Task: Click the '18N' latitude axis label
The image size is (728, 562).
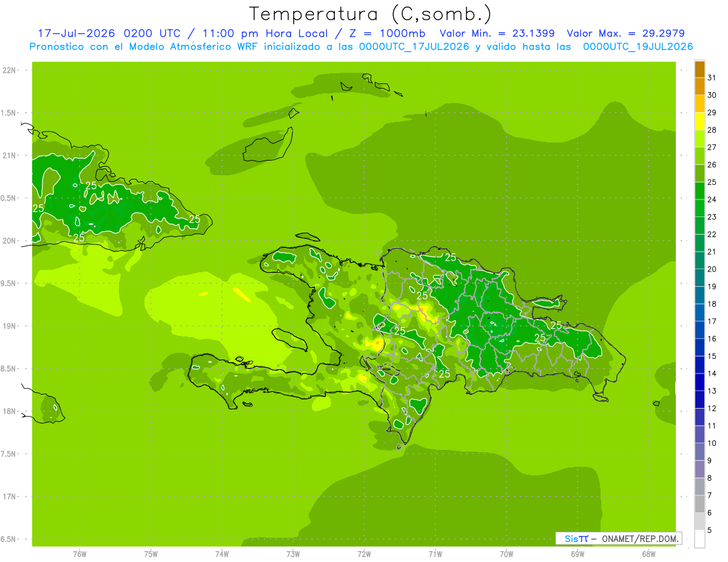Action: [8, 411]
